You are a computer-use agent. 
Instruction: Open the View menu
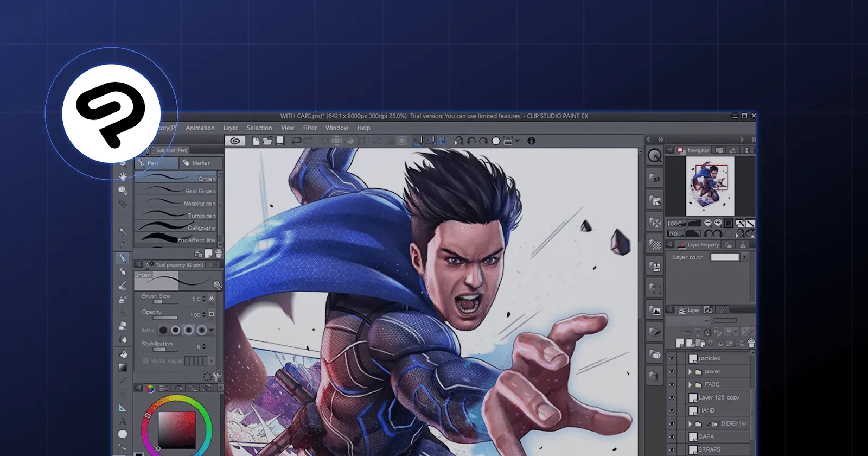pyautogui.click(x=288, y=128)
